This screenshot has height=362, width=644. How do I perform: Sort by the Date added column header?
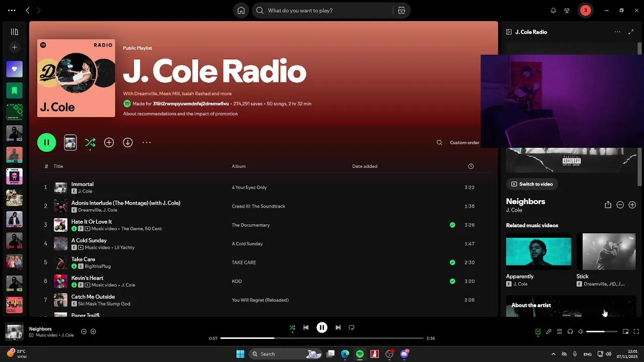click(x=365, y=166)
